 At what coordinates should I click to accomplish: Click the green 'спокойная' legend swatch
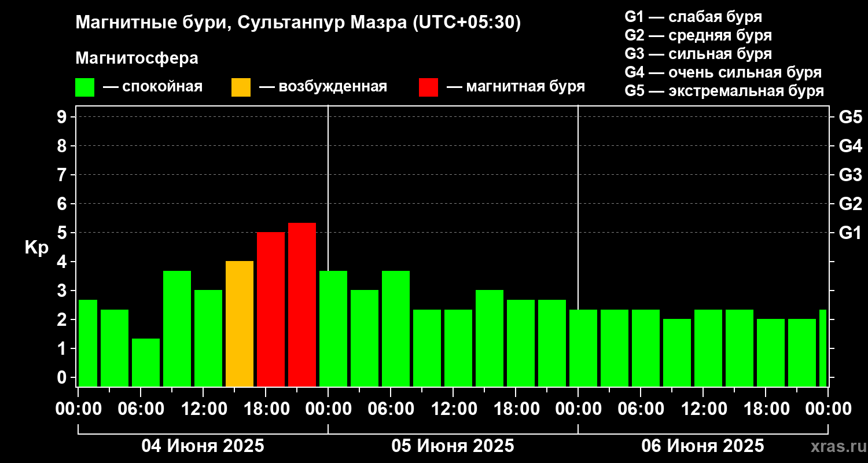pos(85,87)
